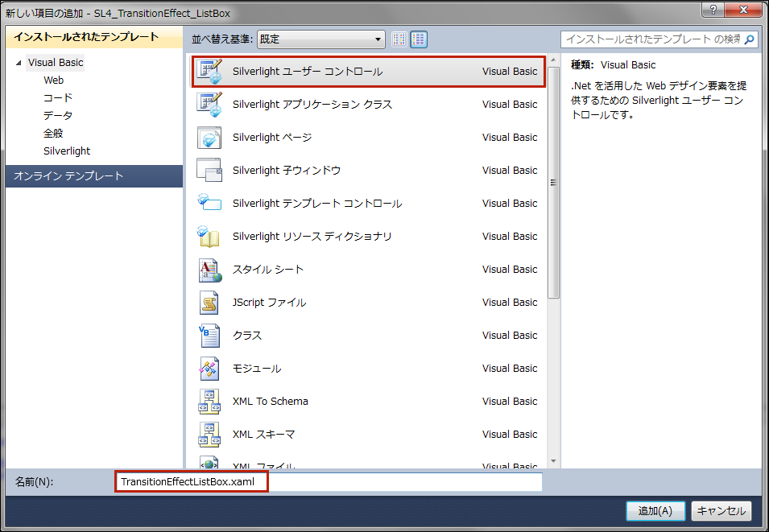769x532 pixels.
Task: Focus the template search box
Action: point(653,39)
